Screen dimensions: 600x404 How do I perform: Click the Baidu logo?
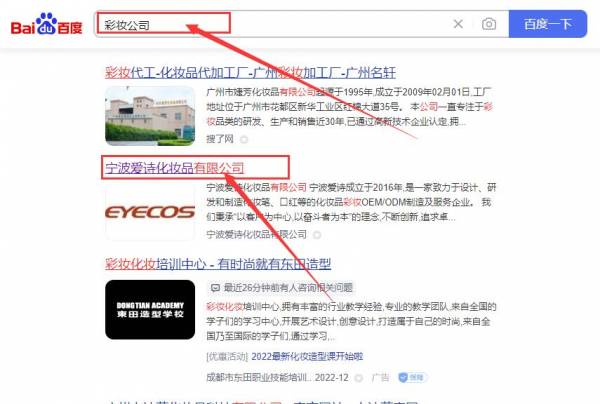click(47, 24)
